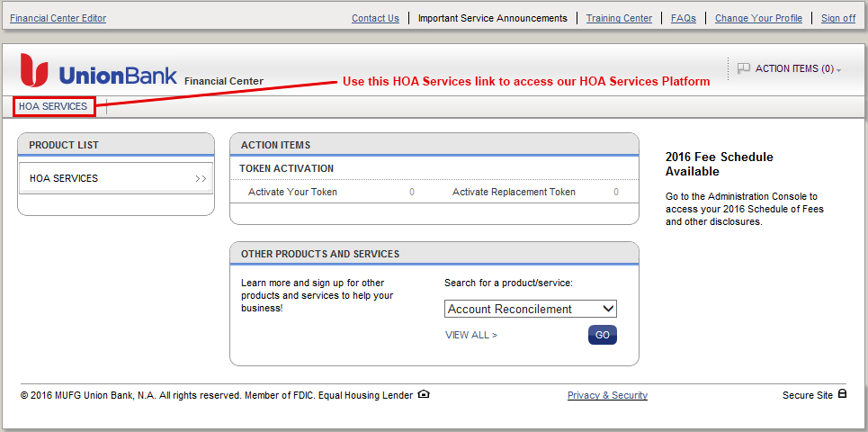Viewport: 868px width, 432px height.
Task: Click the 2016 MUFG Union Bank copyright text
Action: [217, 395]
